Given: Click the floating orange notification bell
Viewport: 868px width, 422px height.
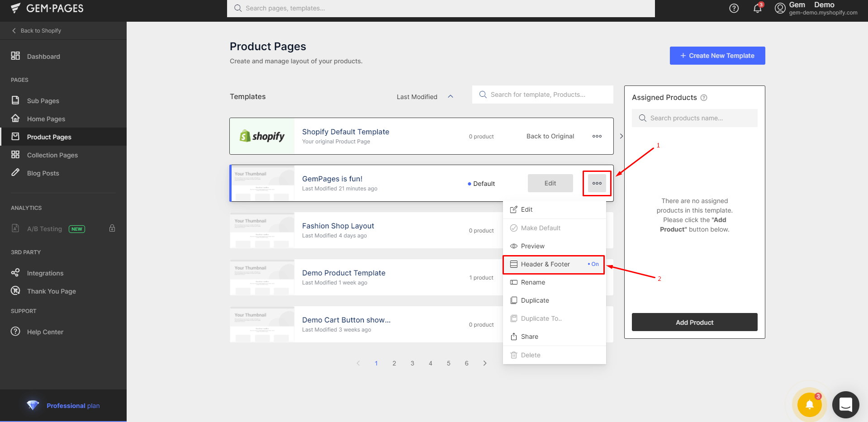Looking at the screenshot, I should pos(809,405).
